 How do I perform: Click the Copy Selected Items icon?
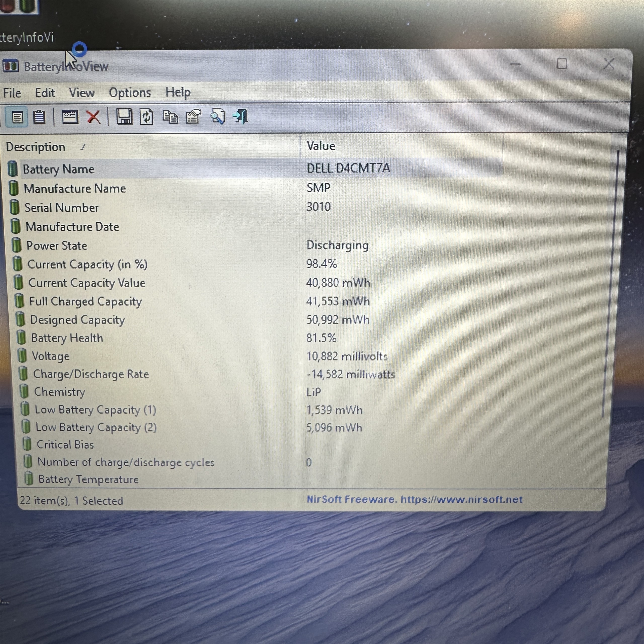(x=170, y=117)
